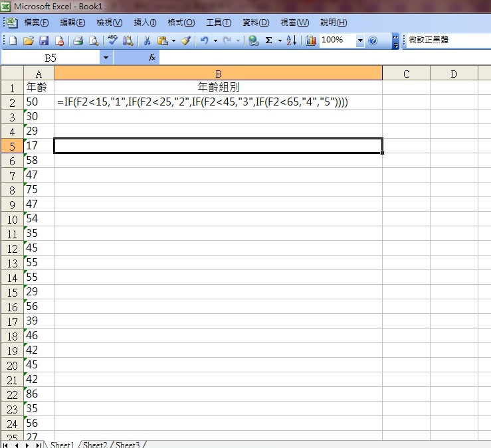Launch the Chart Wizard
This screenshot has width=491, height=448.
click(x=311, y=40)
